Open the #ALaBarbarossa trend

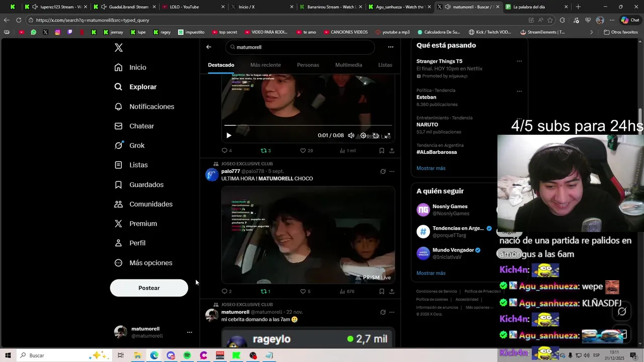(437, 152)
